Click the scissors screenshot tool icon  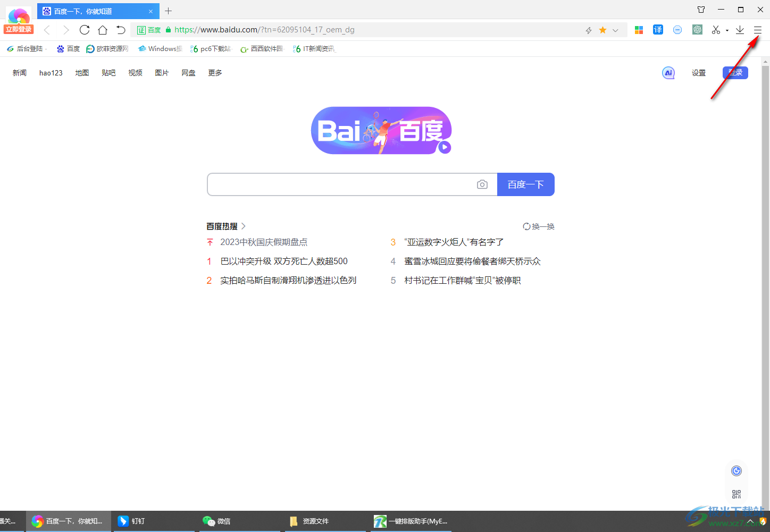coord(716,30)
